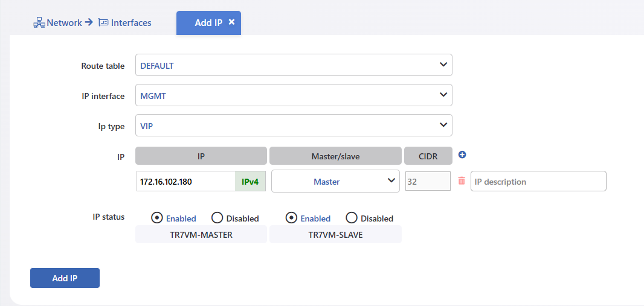The width and height of the screenshot is (644, 306).
Task: Click the Interfaces card icon in breadcrumb
Action: [103, 22]
